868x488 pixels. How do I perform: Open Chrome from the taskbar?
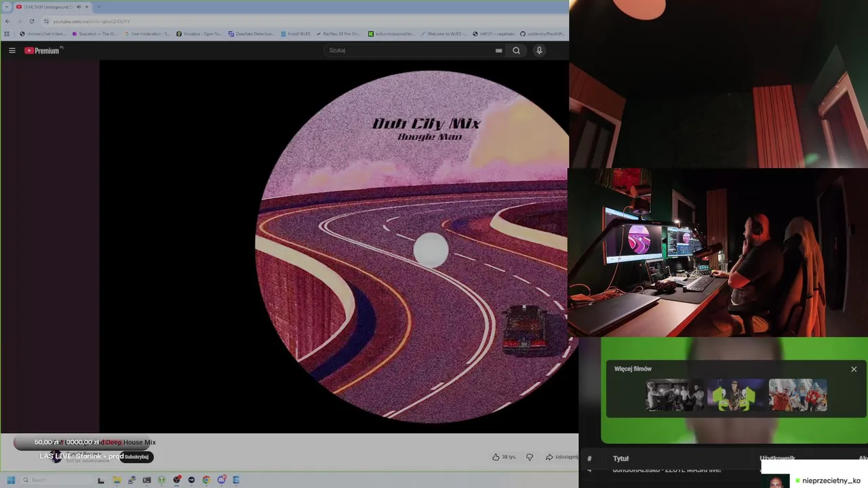point(206,480)
